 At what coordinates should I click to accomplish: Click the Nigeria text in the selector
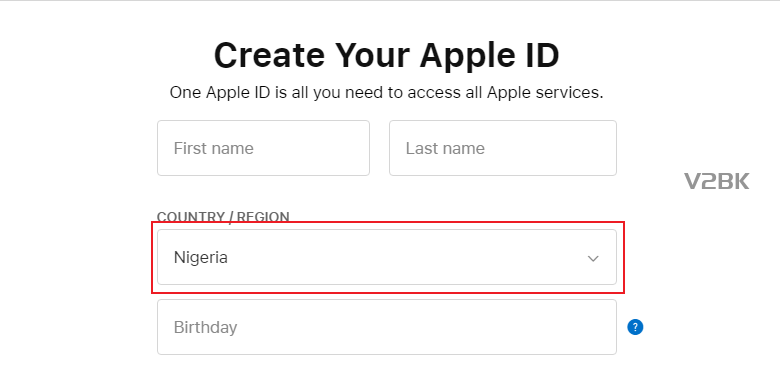pyautogui.click(x=200, y=258)
